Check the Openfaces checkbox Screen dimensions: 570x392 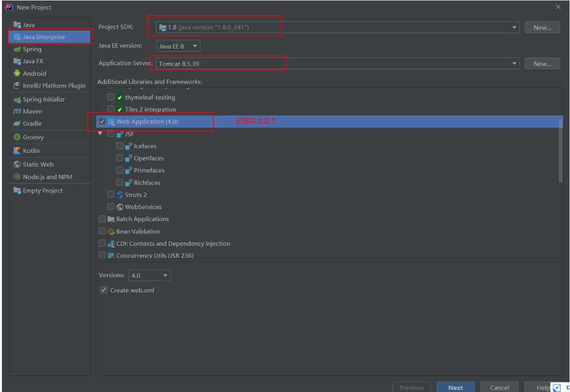tap(120, 158)
